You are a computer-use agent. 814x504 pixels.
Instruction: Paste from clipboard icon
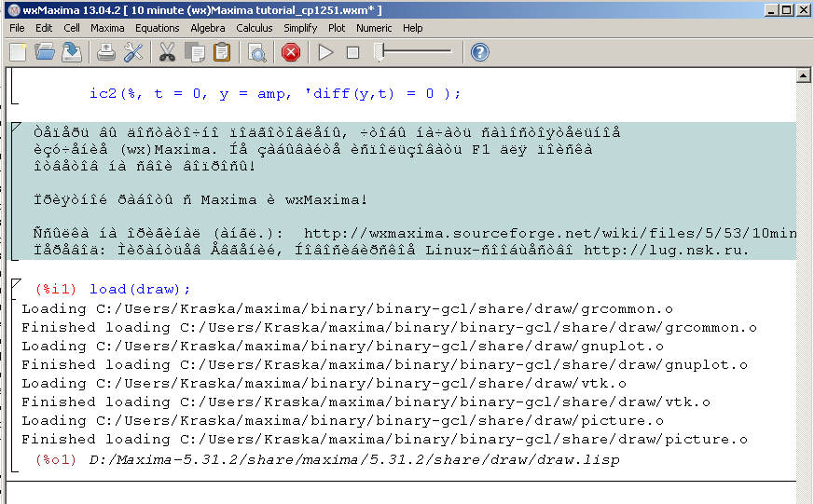(x=221, y=52)
